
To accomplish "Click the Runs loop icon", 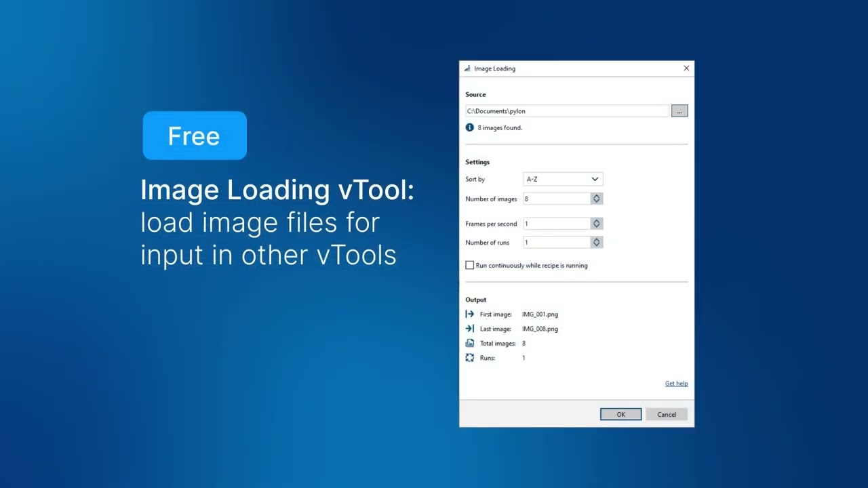I will click(469, 358).
